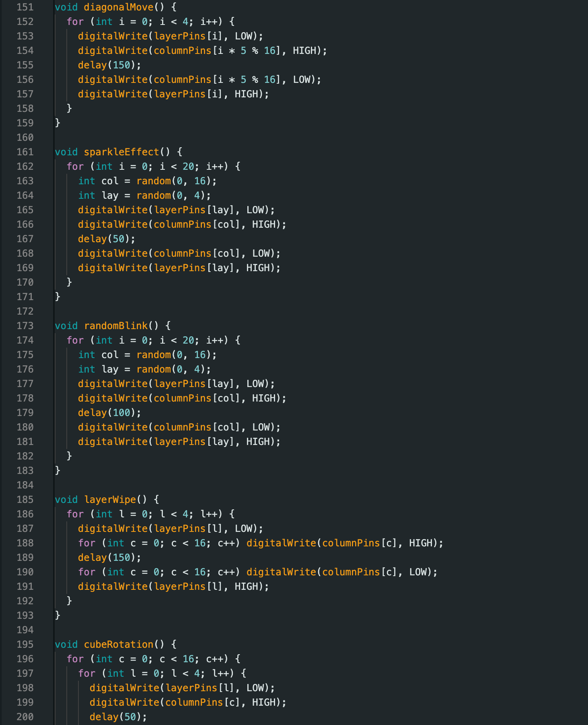The width and height of the screenshot is (588, 725).
Task: Click the for loop keyword on line 152
Action: (75, 22)
